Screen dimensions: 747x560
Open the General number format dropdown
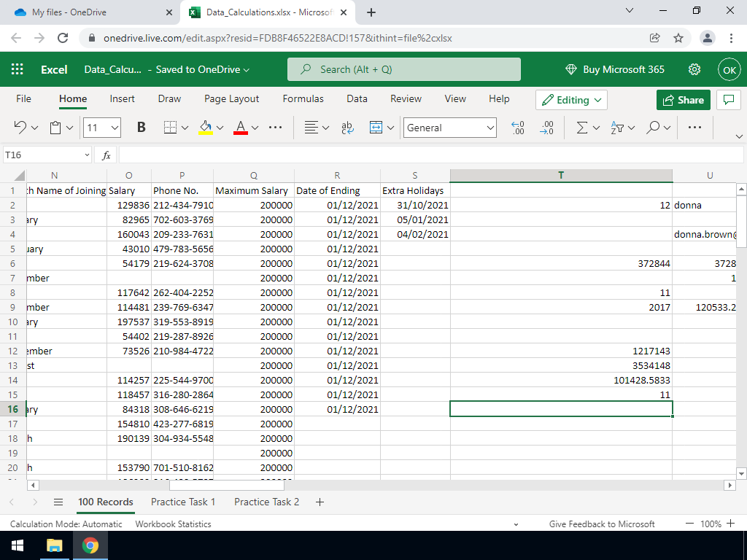(x=450, y=128)
